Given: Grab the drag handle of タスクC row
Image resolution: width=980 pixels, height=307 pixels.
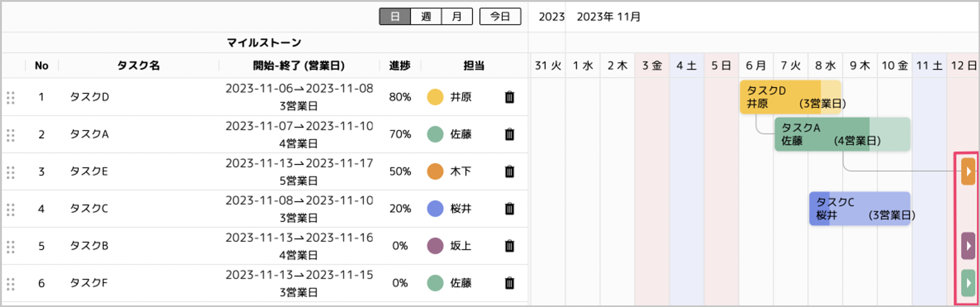Looking at the screenshot, I should point(11,209).
